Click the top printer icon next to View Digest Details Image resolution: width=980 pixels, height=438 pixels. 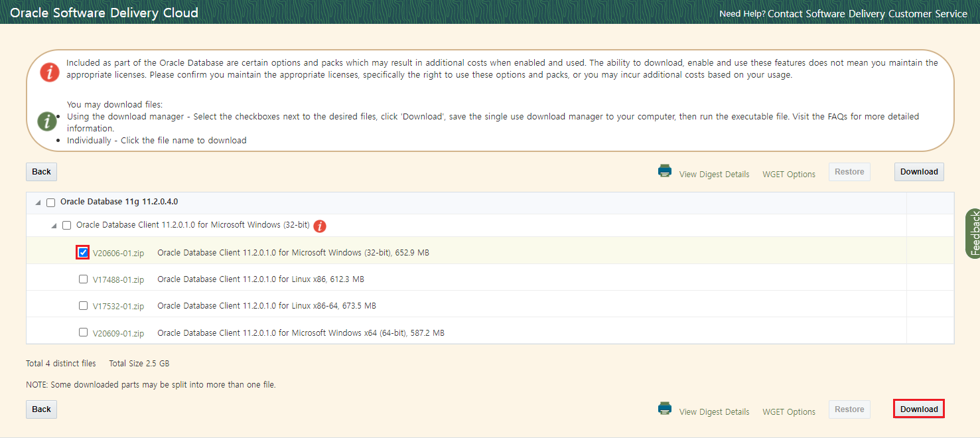point(665,171)
